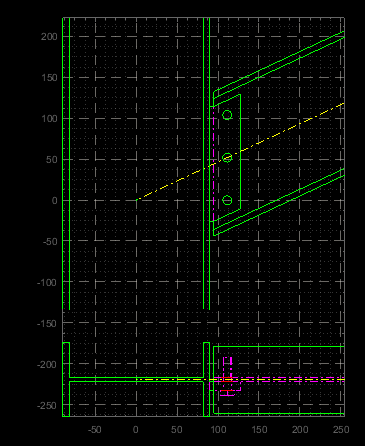Click the -100 vertical axis label

coord(47,282)
